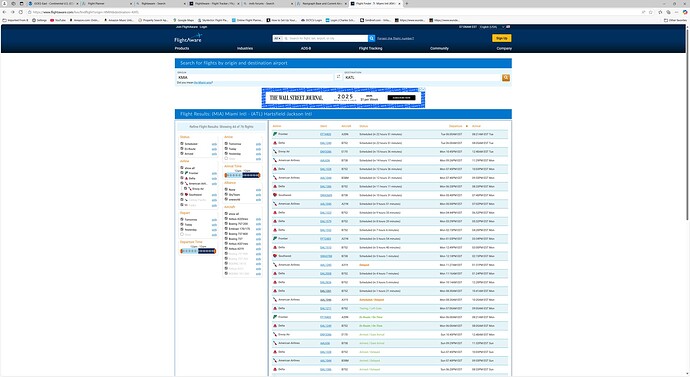Click the Destination airport input field
This screenshot has height=377, width=690.
(x=422, y=77)
